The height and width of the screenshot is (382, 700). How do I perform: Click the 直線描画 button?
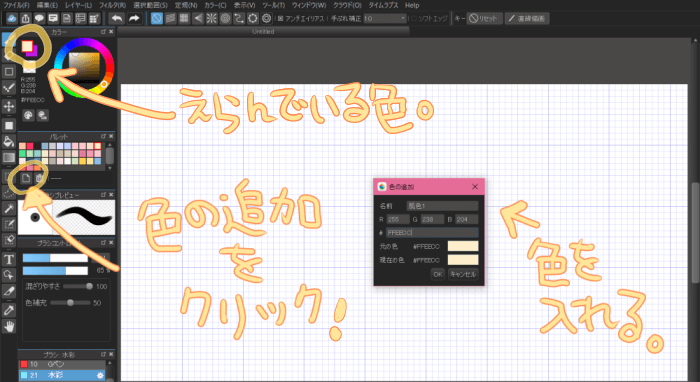pos(527,19)
